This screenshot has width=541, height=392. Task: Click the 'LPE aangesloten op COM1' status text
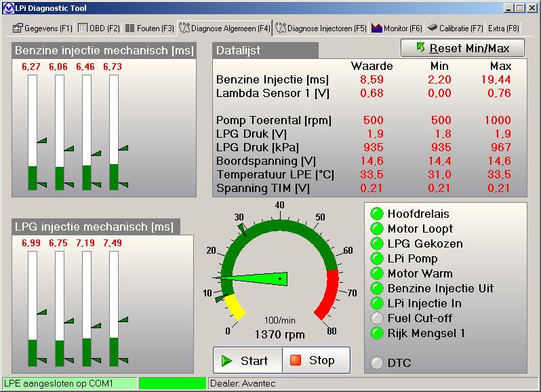point(59,383)
